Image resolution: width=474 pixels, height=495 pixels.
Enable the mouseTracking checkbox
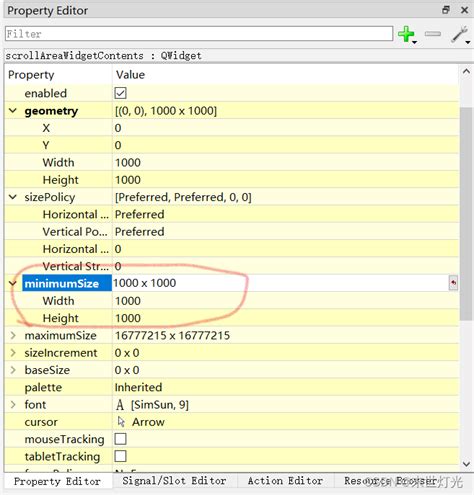tap(120, 439)
